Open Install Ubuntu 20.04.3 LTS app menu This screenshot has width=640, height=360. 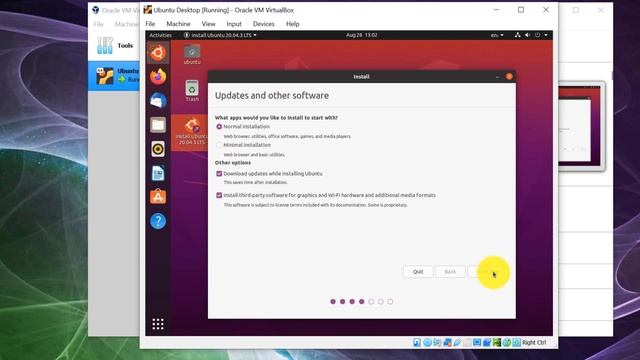point(220,35)
